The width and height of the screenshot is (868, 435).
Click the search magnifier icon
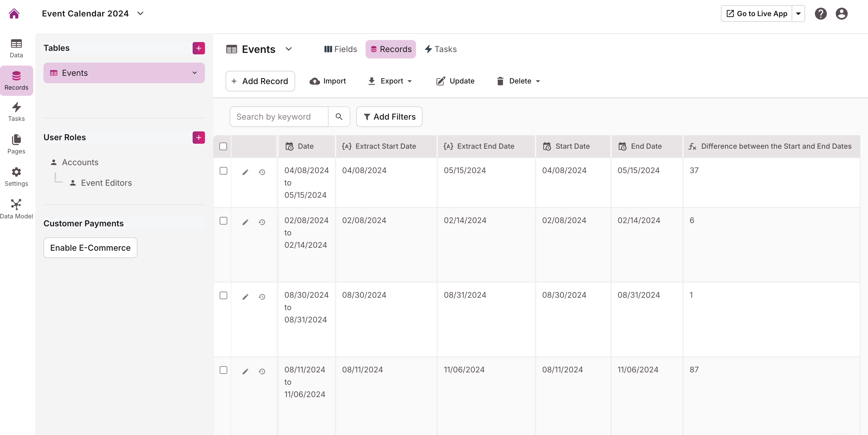339,117
